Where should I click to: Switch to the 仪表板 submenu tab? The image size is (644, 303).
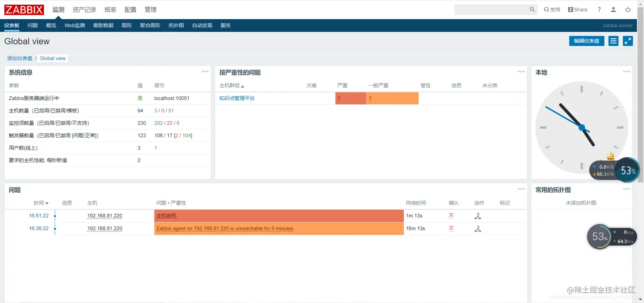coord(12,26)
